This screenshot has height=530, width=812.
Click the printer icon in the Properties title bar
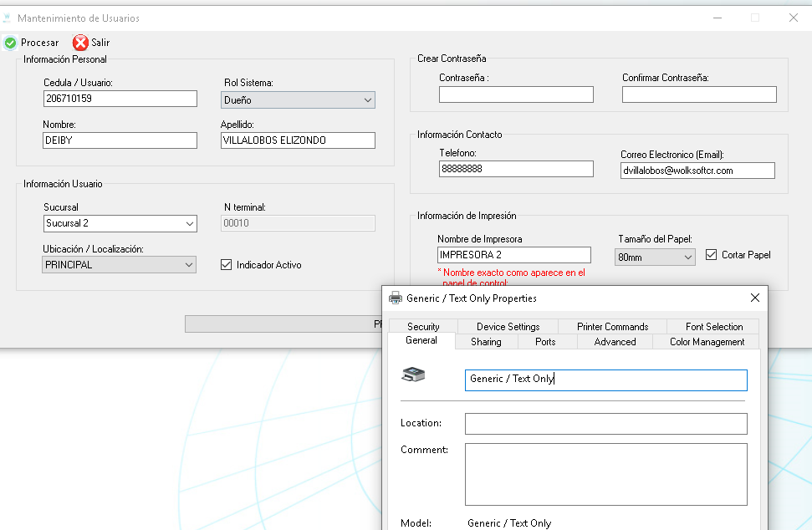point(396,298)
